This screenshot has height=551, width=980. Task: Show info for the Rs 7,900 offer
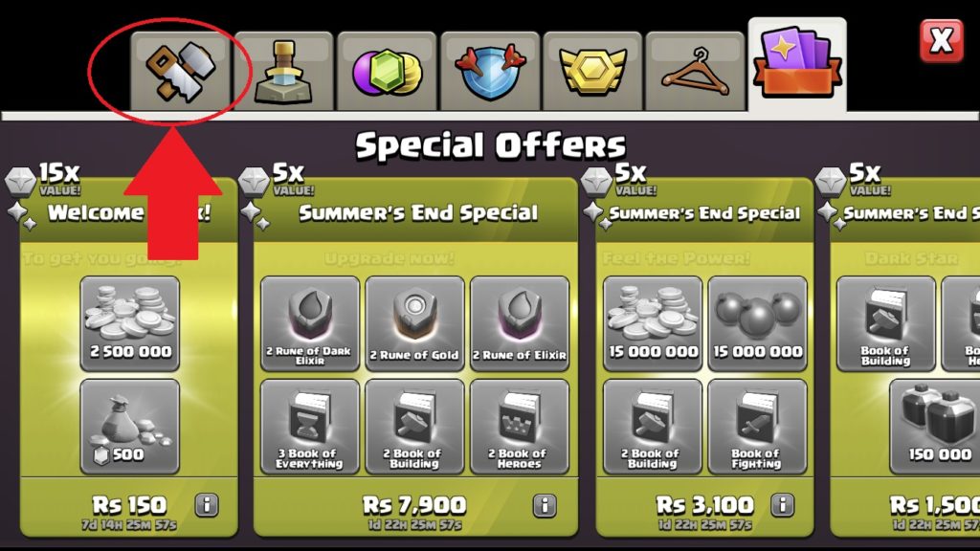pyautogui.click(x=545, y=505)
